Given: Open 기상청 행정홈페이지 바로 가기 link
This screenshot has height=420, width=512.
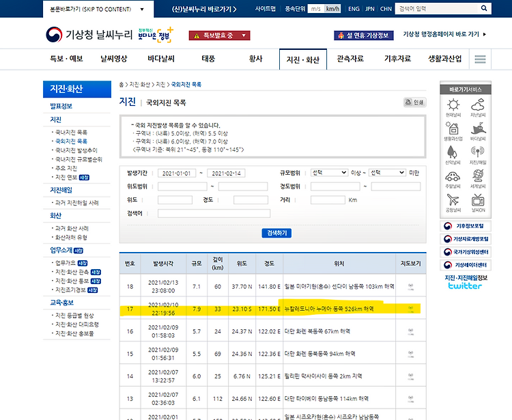Looking at the screenshot, I should (x=444, y=34).
